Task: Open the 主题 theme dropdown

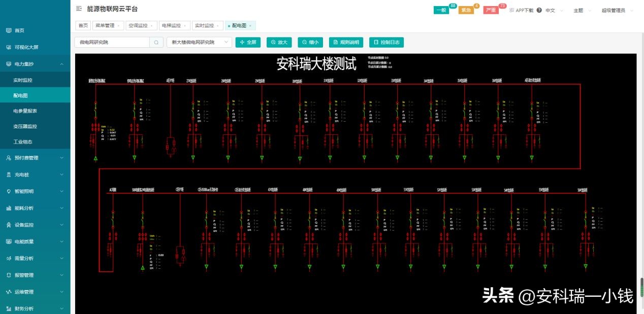Action: (579, 10)
